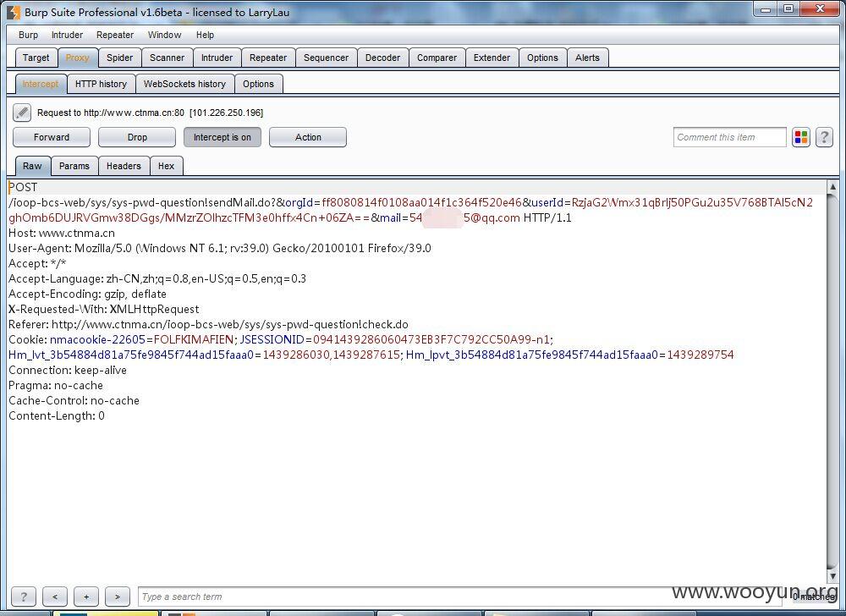This screenshot has height=616, width=846.
Task: Click the Request to http://www.ctnma.cn:80 label
Action: tap(150, 113)
